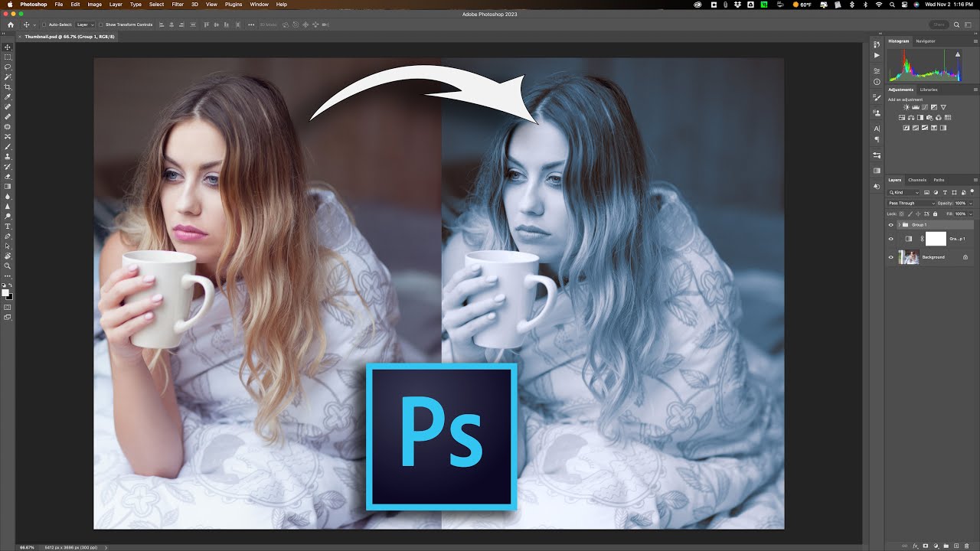Open the Pass Through blend mode dropdown
Viewport: 980px width, 551px height.
(912, 203)
